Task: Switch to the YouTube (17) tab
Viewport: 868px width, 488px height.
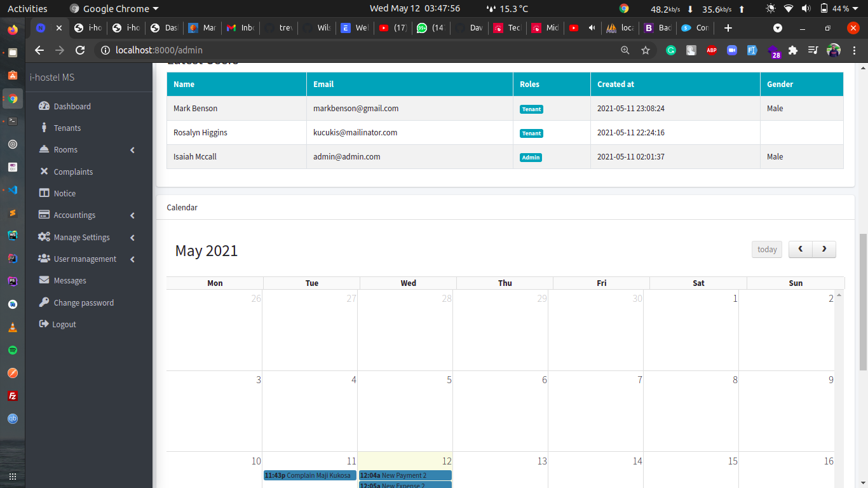Action: click(393, 28)
